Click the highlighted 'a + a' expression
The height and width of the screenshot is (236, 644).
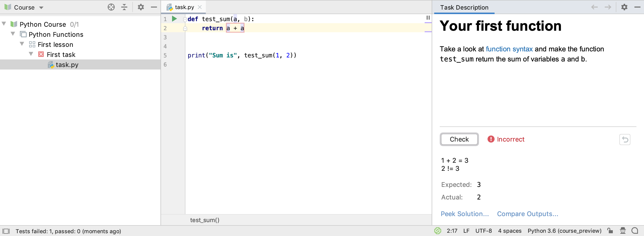(235, 28)
